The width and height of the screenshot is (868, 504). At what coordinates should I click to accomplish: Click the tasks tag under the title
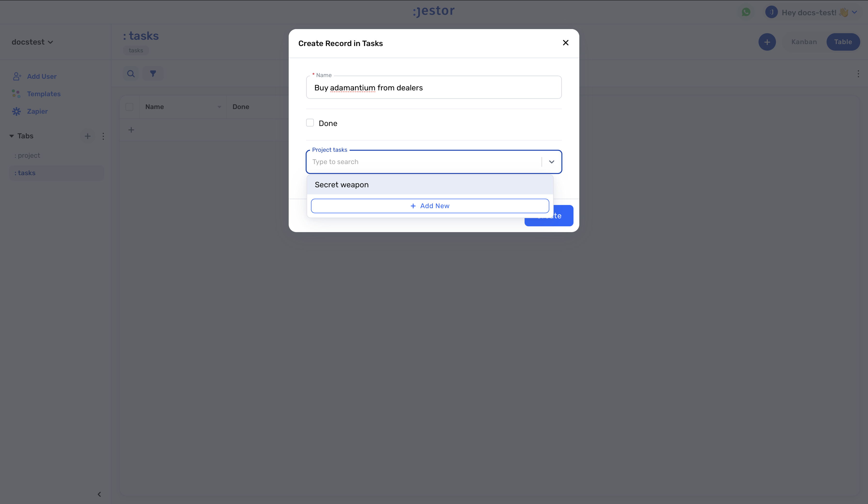(136, 51)
